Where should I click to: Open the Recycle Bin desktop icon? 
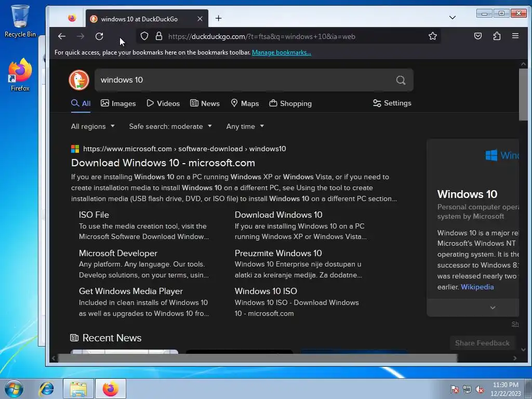pos(20,20)
